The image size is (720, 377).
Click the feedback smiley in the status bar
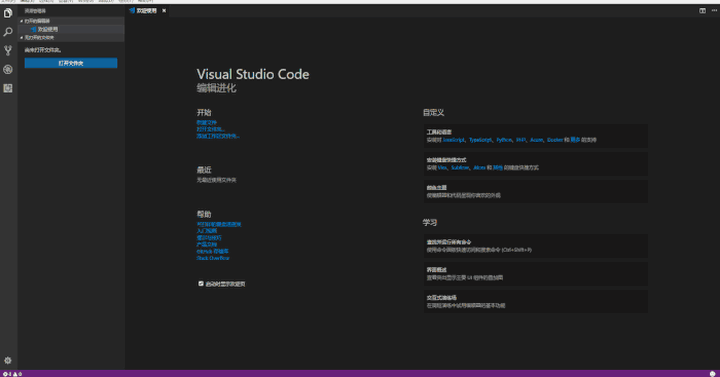click(x=713, y=374)
